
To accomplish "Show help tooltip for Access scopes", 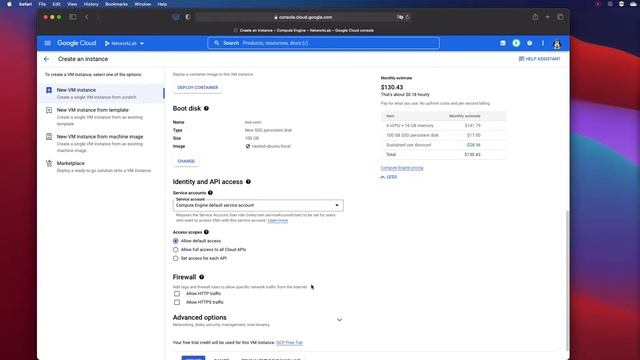I will pyautogui.click(x=206, y=232).
